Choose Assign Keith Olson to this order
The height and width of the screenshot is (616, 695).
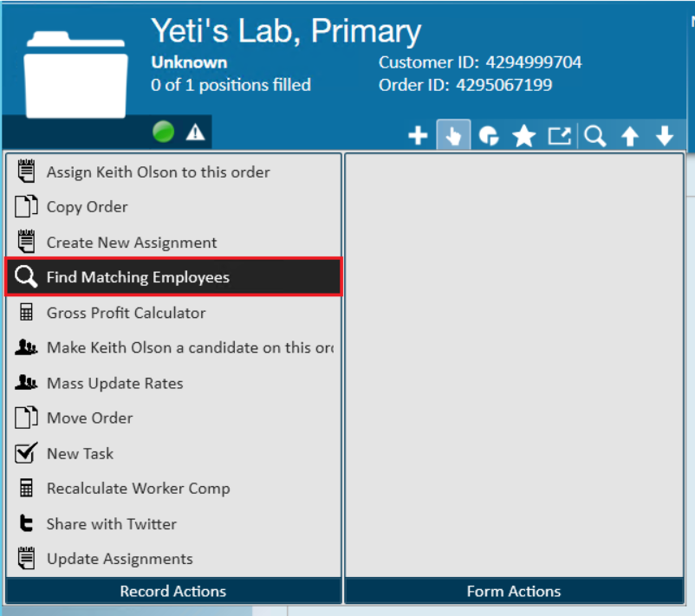[158, 172]
